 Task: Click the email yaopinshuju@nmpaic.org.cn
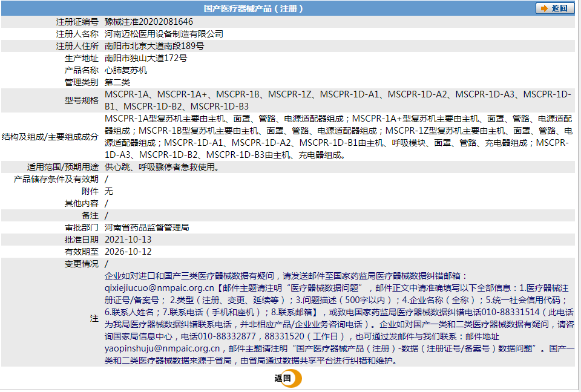(x=162, y=348)
